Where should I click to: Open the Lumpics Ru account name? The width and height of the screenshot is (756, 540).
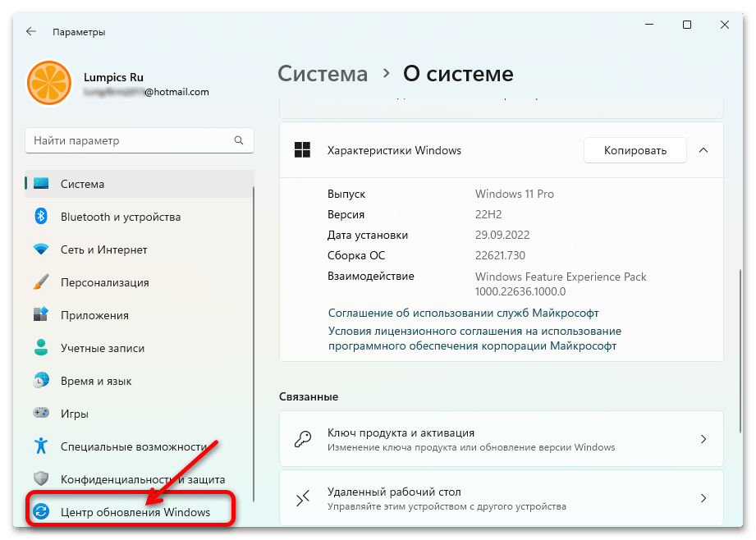(x=113, y=77)
